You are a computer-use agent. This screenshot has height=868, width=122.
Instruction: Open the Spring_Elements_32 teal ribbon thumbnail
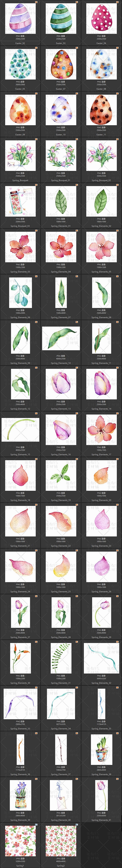click(x=101, y=658)
